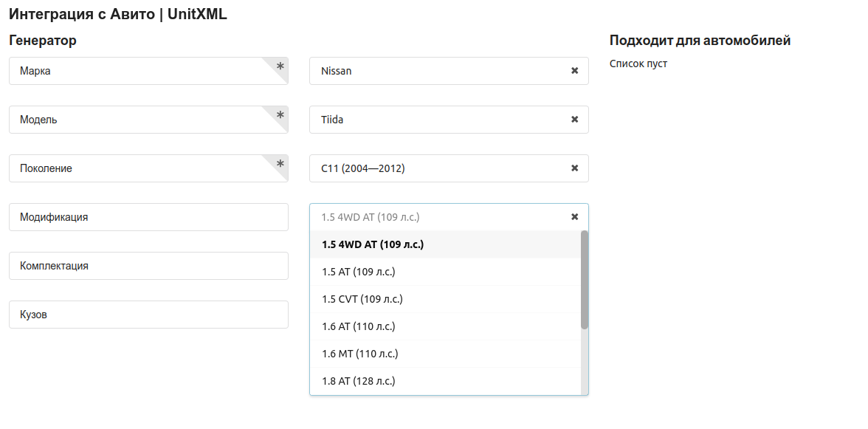The height and width of the screenshot is (429, 868).
Task: Choose the 1.5 AT (109 л.с.) option
Action: tap(445, 272)
